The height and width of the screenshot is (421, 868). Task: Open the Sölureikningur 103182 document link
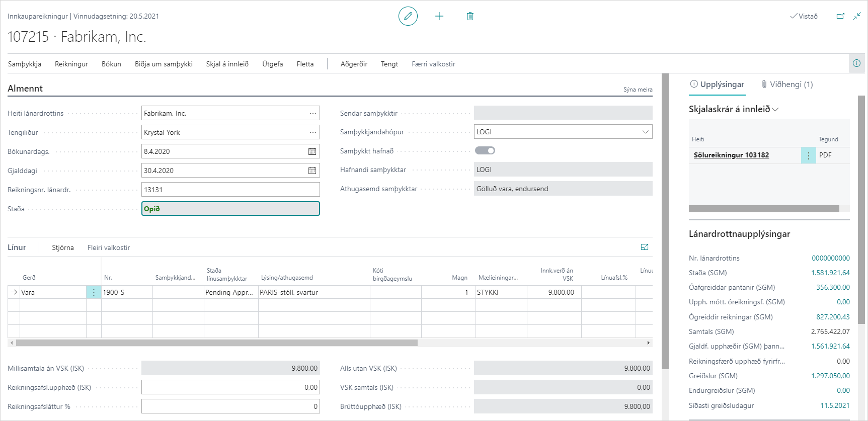tap(731, 155)
